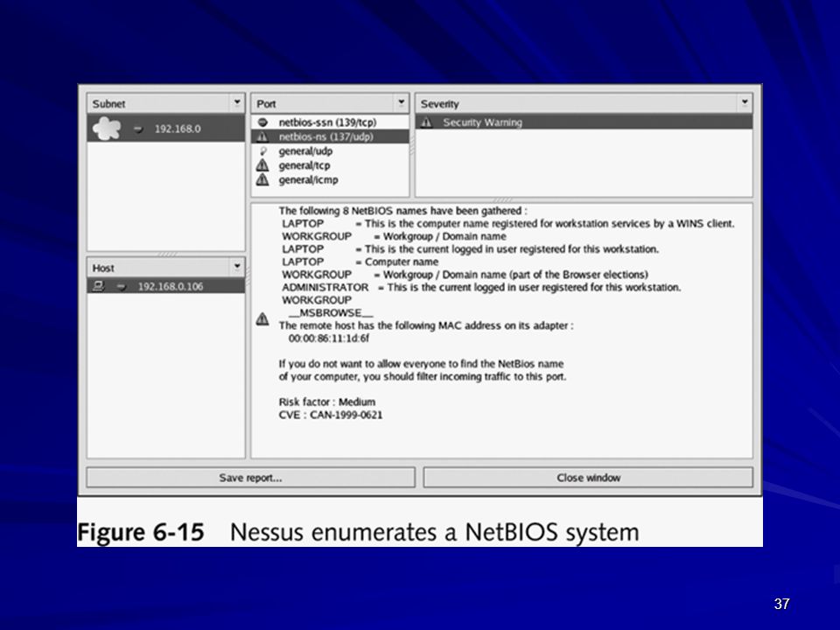Click the Save report... button

tap(251, 478)
